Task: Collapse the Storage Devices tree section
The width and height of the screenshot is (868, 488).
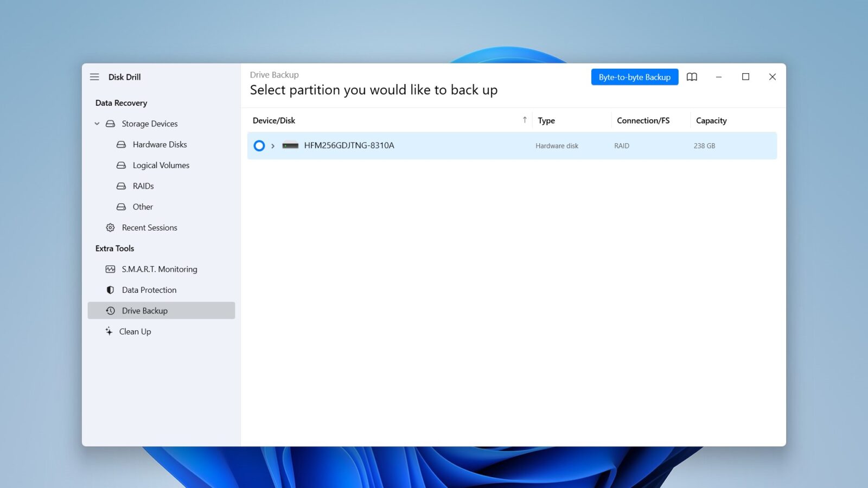Action: point(97,124)
